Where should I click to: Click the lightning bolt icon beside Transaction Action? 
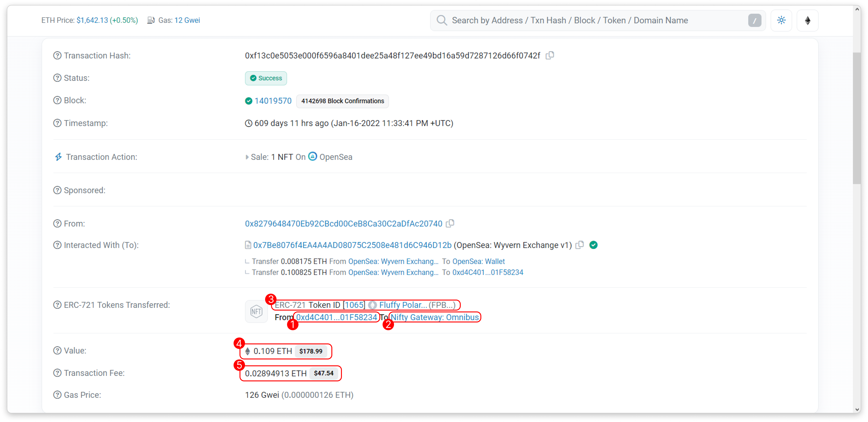(x=58, y=157)
